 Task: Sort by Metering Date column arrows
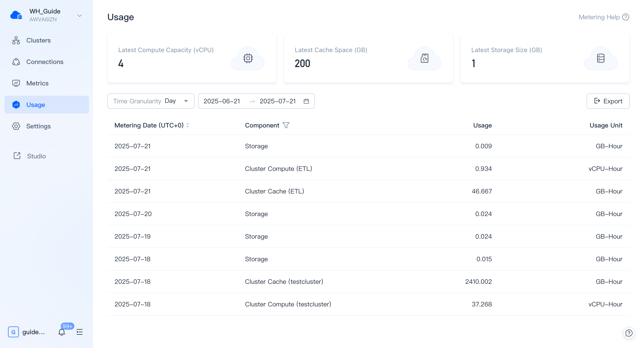pos(188,125)
